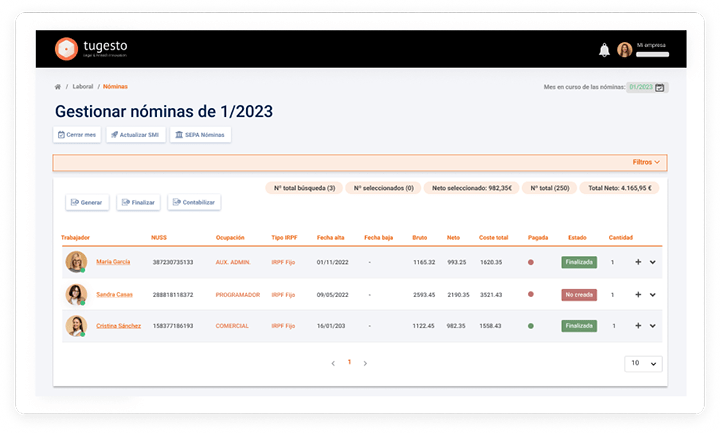Toggle paid status dot for María García
Image resolution: width=720 pixels, height=433 pixels.
click(x=531, y=262)
